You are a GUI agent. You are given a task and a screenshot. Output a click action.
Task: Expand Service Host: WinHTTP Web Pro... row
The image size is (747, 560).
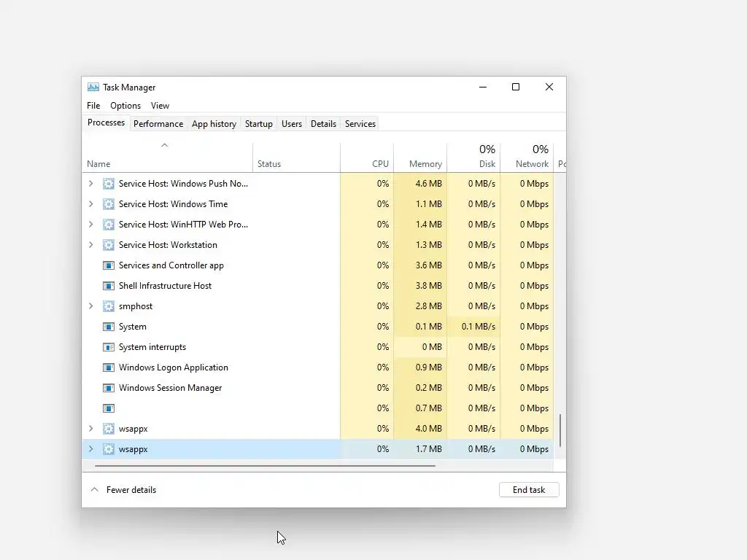pos(91,225)
